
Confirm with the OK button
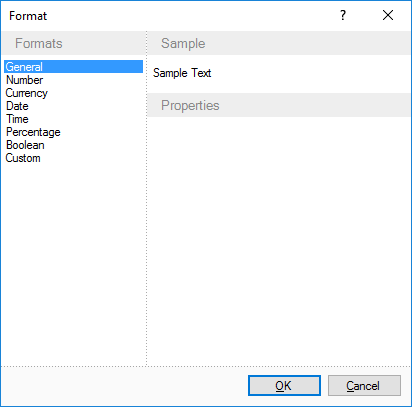pyautogui.click(x=284, y=386)
